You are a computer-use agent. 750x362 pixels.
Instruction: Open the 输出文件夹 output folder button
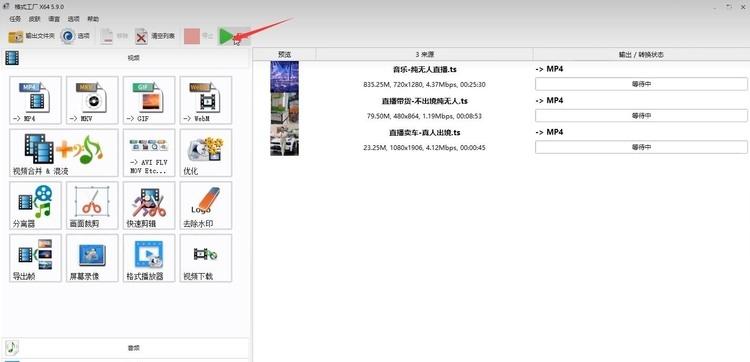32,36
